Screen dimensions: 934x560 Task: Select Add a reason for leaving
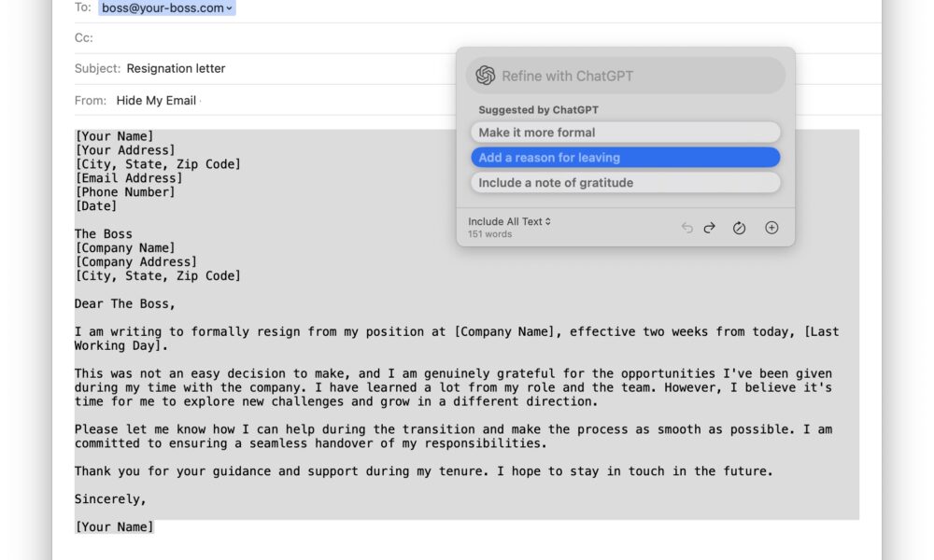click(x=626, y=158)
